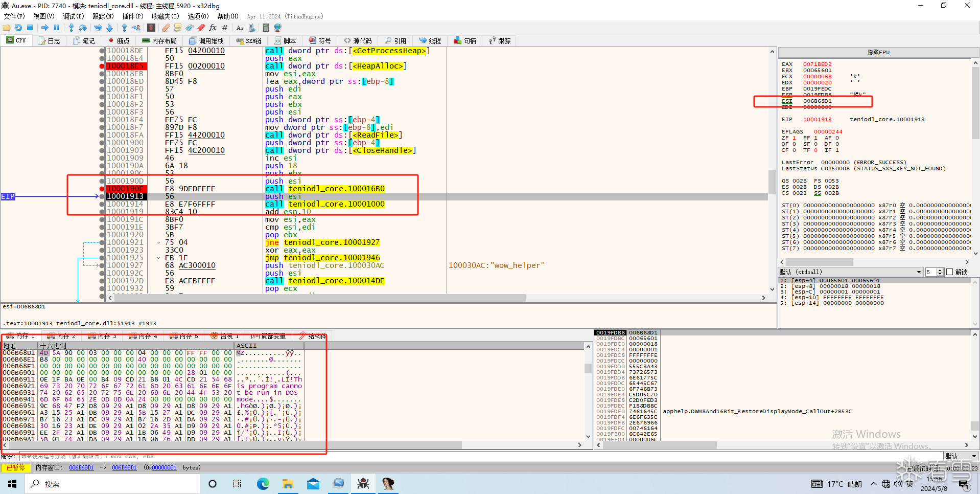Viewport: 980px width, 494px height.
Task: Click the Microsoft Edge taskbar icon
Action: (x=263, y=484)
